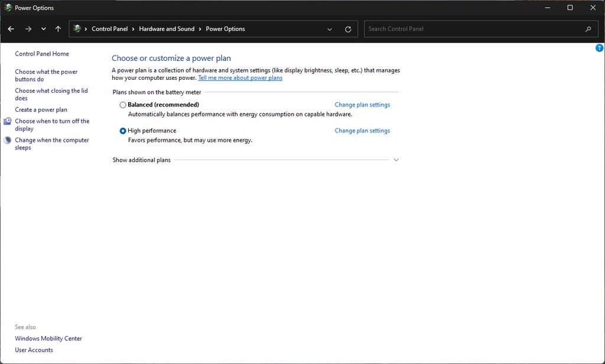Viewport: 605px width, 364px height.
Task: Click the search magnifier icon
Action: pos(588,29)
